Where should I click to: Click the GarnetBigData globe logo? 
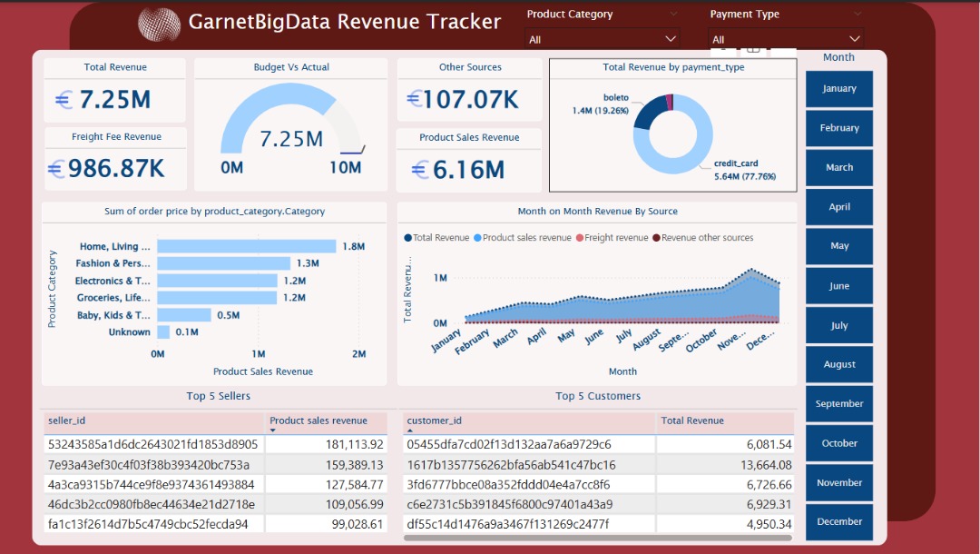(159, 25)
